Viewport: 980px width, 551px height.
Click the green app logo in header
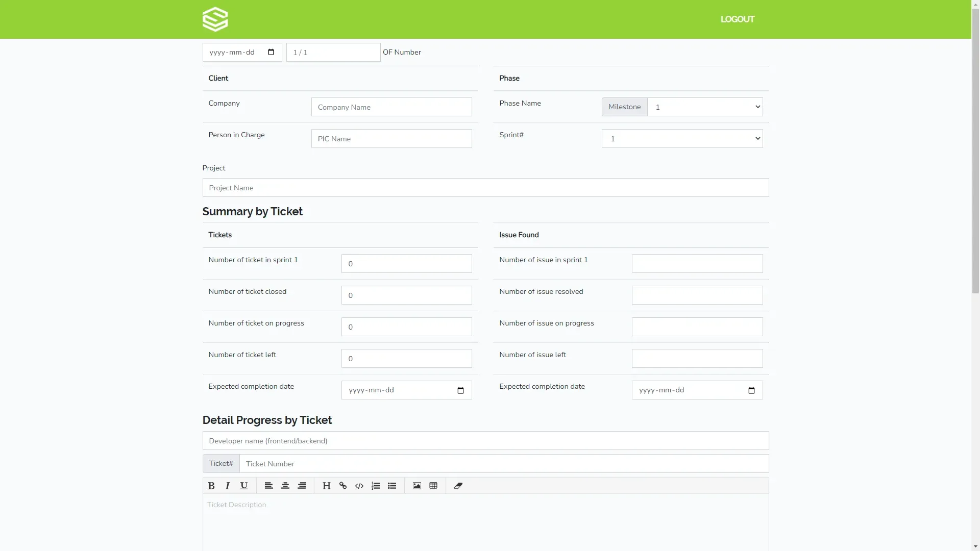tap(215, 19)
